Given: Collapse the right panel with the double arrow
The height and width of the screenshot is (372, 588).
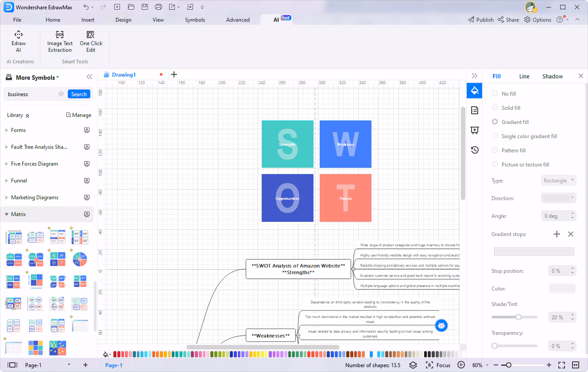Looking at the screenshot, I should click(x=475, y=76).
